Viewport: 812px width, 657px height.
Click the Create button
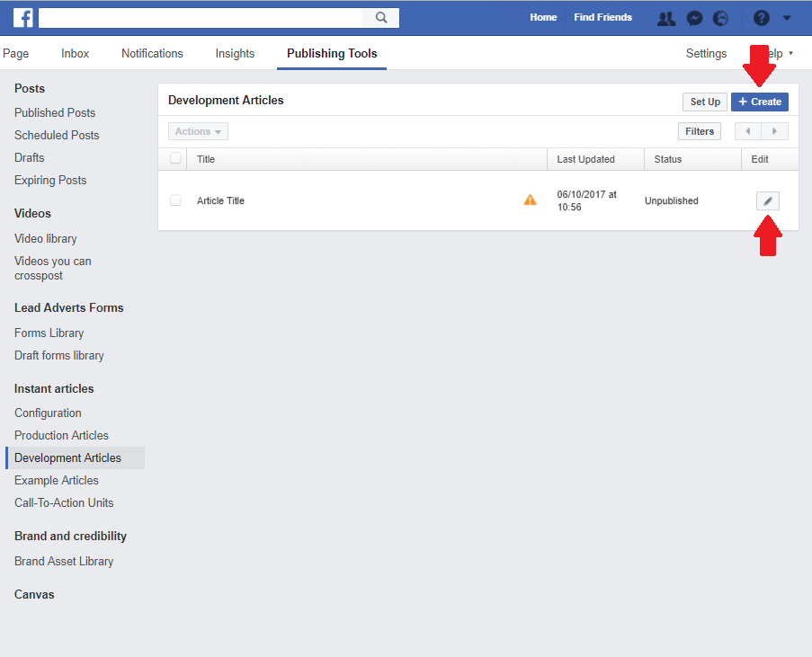pos(760,102)
